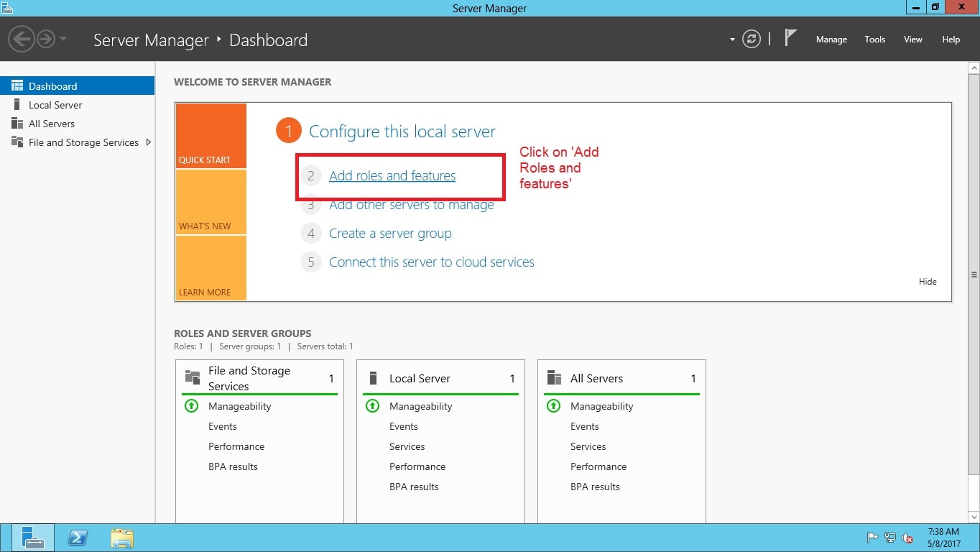980x552 pixels.
Task: Select the WHAT'S NEW tile
Action: pyautogui.click(x=211, y=202)
